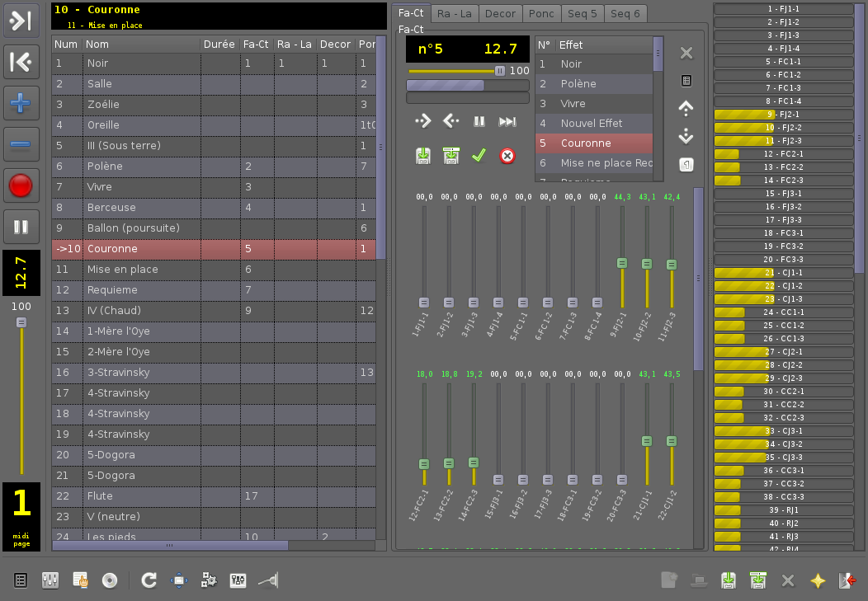Image resolution: width=868 pixels, height=601 pixels.
Task: Toggle pause in the effect transport controls
Action: coord(479,121)
